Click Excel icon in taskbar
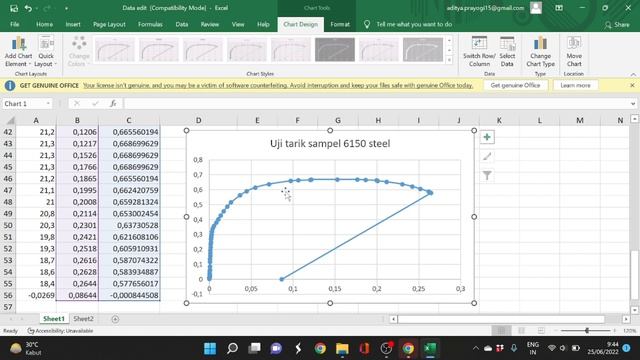This screenshot has height=360, width=640. coord(430,349)
